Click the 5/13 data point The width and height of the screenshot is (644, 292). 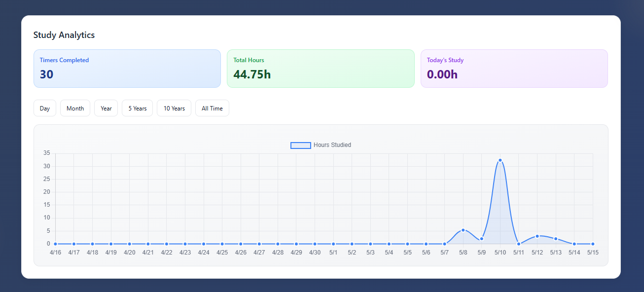[x=556, y=239]
